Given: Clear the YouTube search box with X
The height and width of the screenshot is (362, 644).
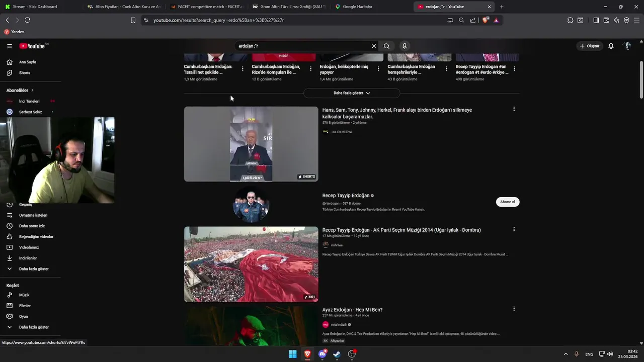Looking at the screenshot, I should tap(374, 46).
